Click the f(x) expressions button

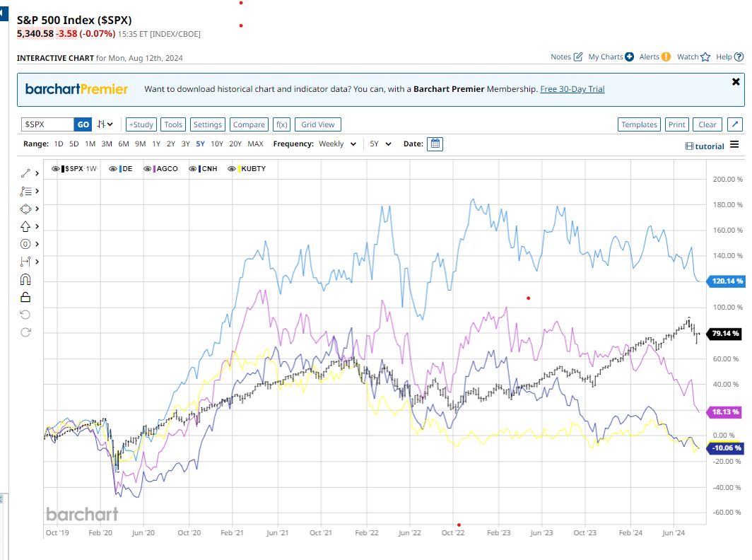point(281,124)
